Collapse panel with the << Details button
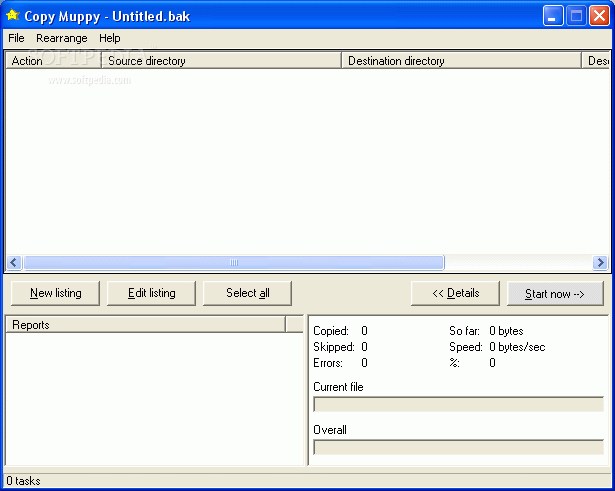The image size is (615, 491). point(455,293)
